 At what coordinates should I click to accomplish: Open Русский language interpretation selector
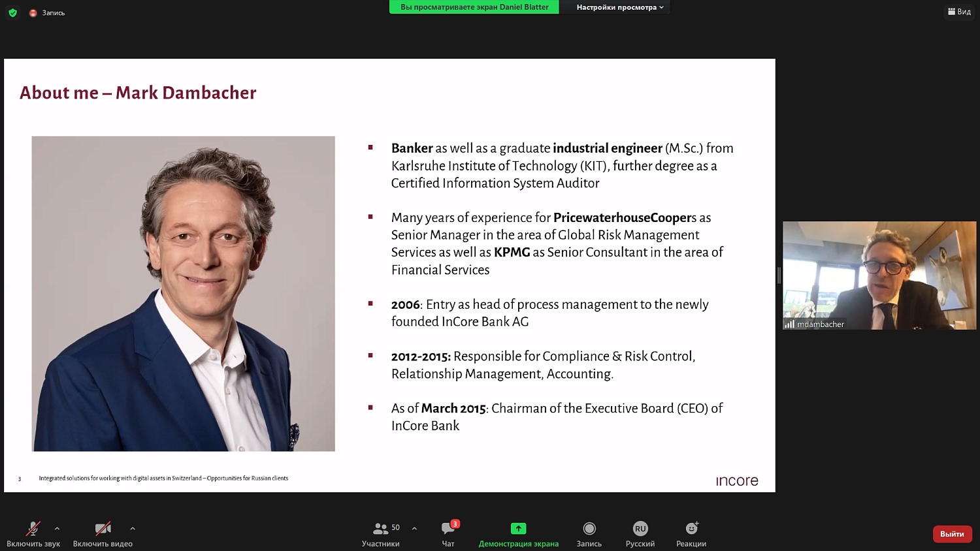click(640, 533)
